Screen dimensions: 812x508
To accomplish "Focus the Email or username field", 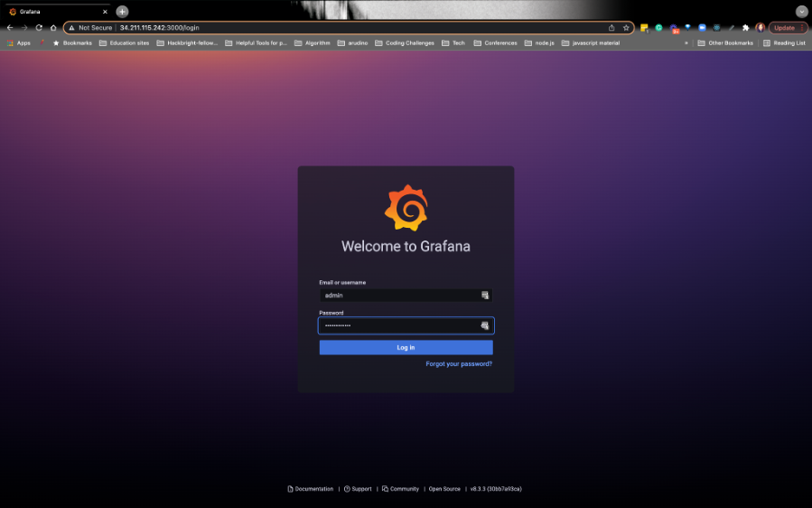I will click(x=406, y=295).
